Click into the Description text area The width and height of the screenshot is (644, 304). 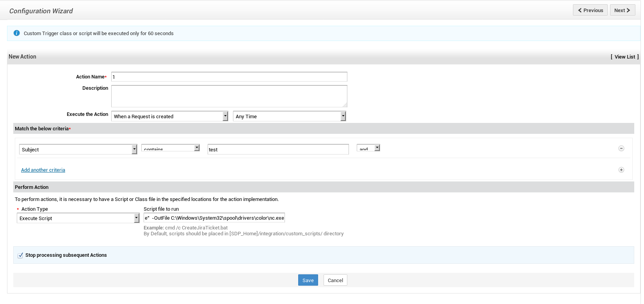(229, 96)
